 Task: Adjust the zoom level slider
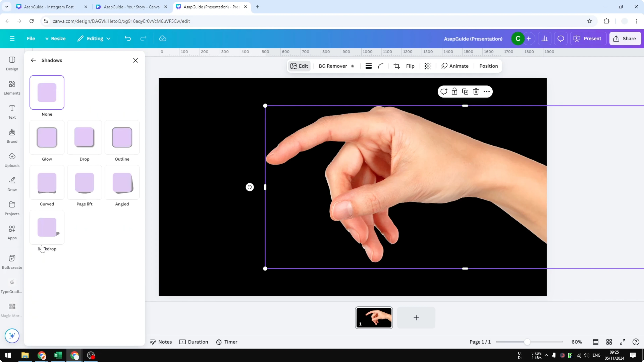click(x=527, y=342)
